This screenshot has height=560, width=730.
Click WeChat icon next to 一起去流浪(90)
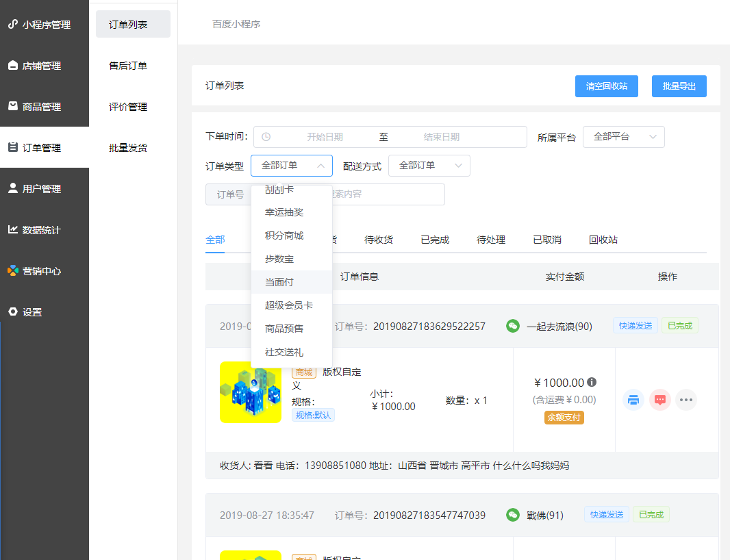(x=513, y=326)
